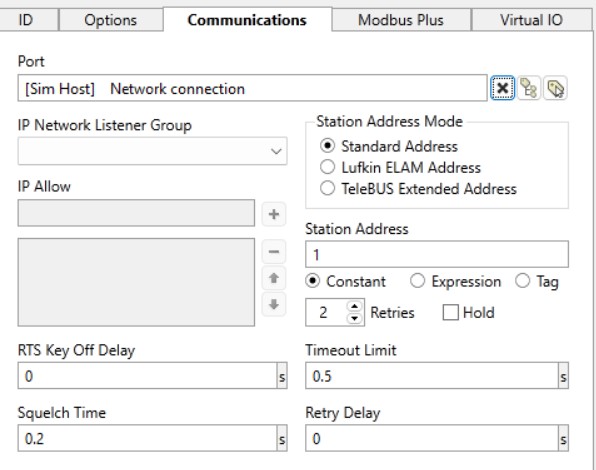
Task: Choose Expression for Station Address
Action: pyautogui.click(x=455, y=282)
